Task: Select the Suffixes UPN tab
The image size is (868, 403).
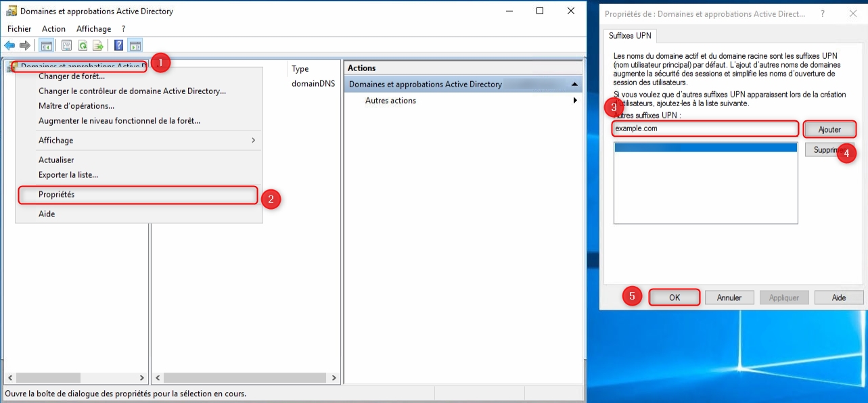Action: pos(630,36)
